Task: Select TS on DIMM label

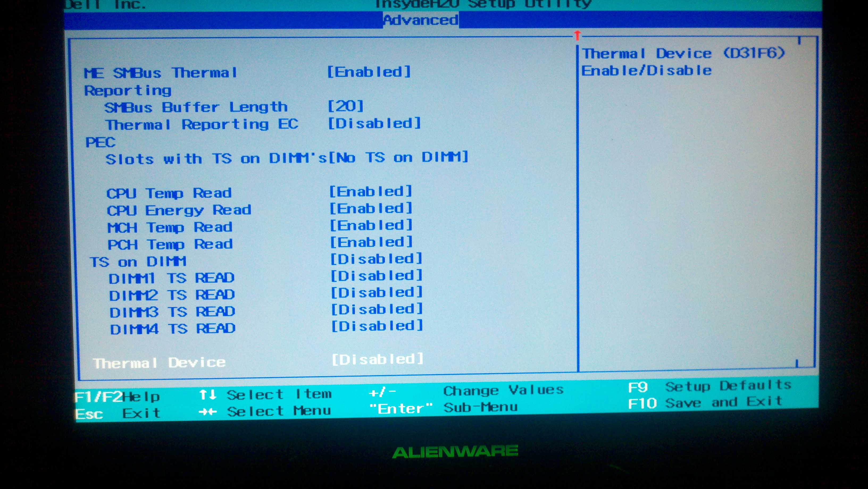Action: (x=138, y=262)
